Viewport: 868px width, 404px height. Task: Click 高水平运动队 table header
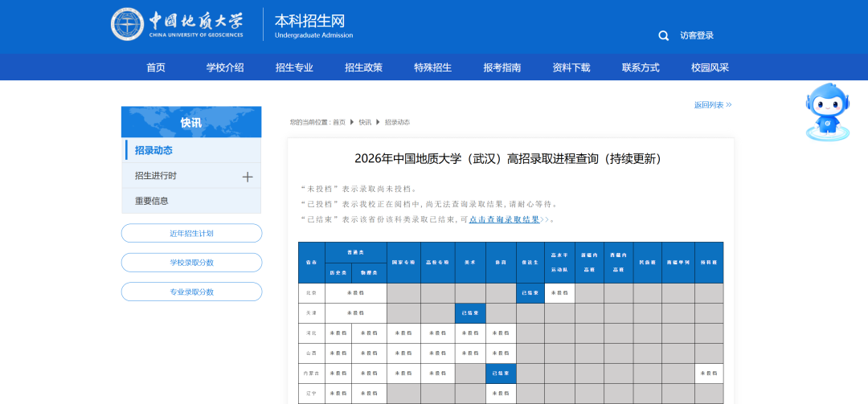[x=559, y=263]
